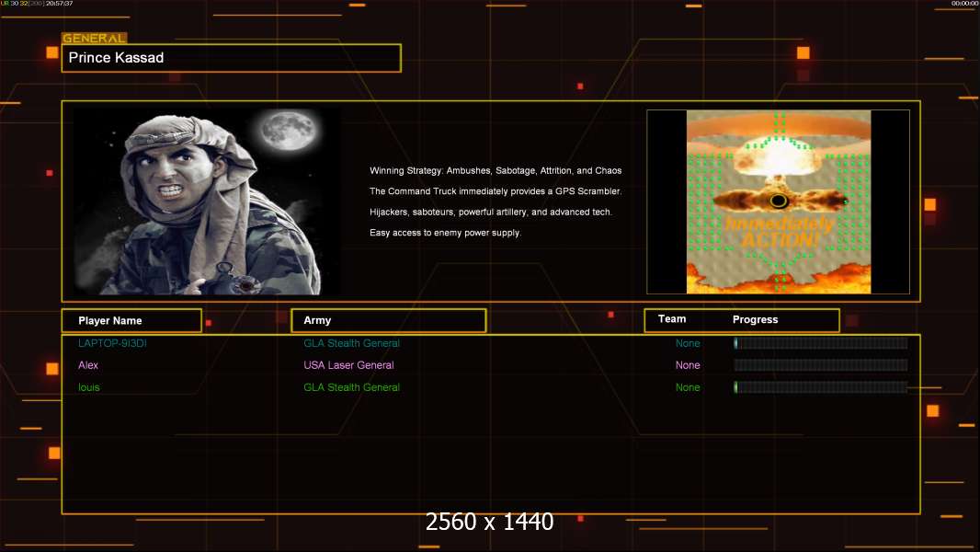Image resolution: width=980 pixels, height=552 pixels.
Task: Click team None in Alex row
Action: click(688, 365)
